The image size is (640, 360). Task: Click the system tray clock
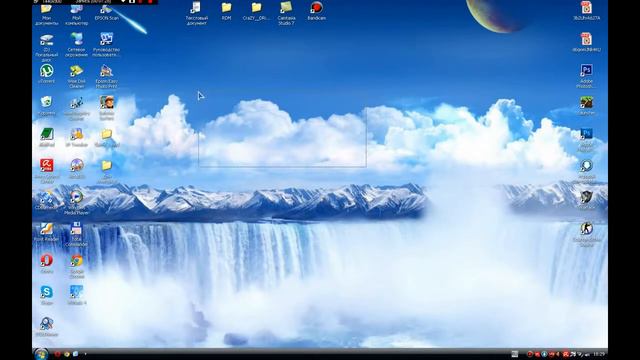599,354
